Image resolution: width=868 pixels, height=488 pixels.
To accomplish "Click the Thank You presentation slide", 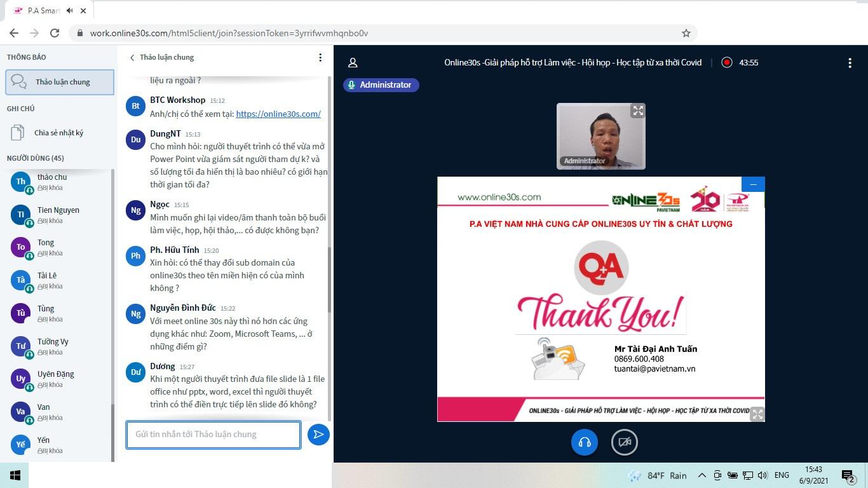I will click(x=601, y=299).
